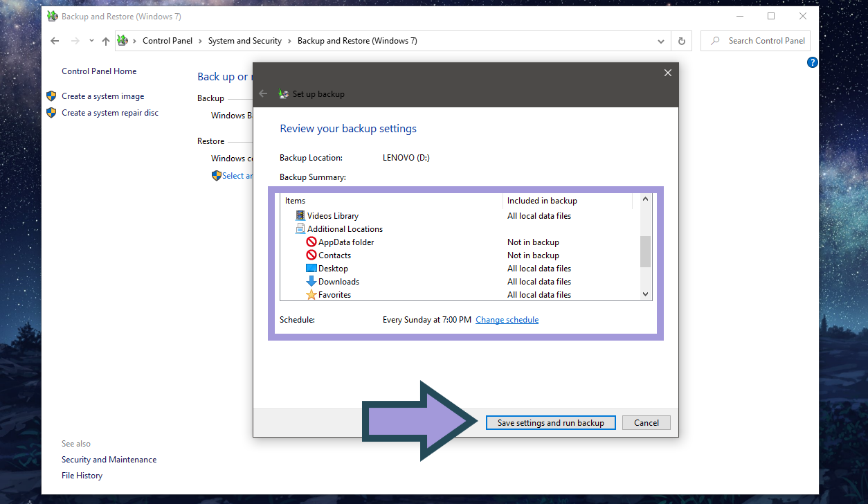The width and height of the screenshot is (868, 504).
Task: Open File History link
Action: pyautogui.click(x=82, y=476)
